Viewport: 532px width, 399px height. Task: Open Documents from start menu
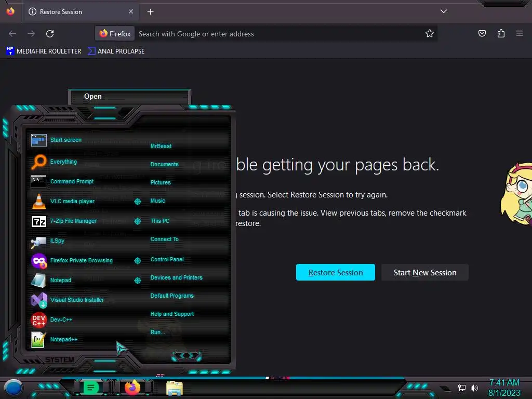(x=164, y=164)
